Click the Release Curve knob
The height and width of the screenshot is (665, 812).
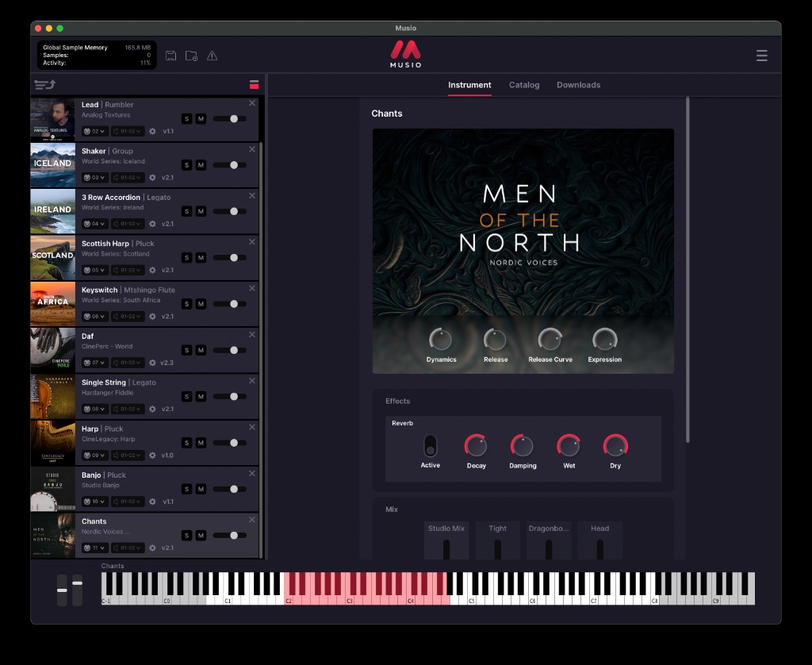[550, 340]
